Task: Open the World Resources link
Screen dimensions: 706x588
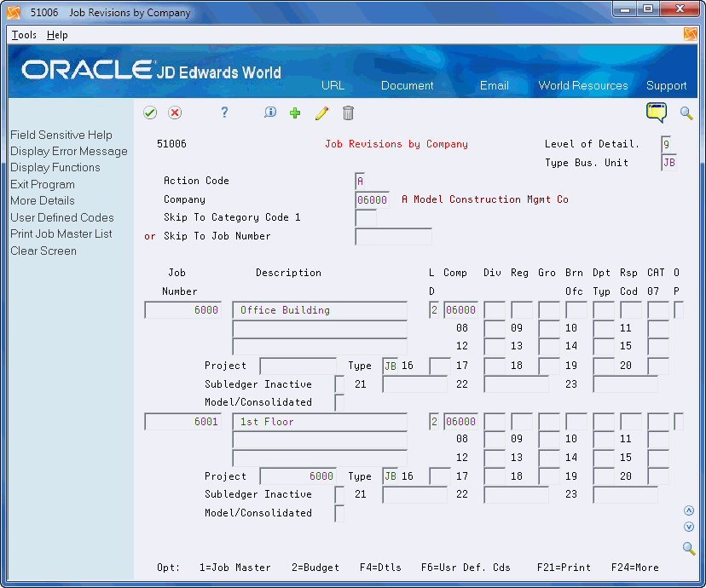Action: (x=583, y=85)
